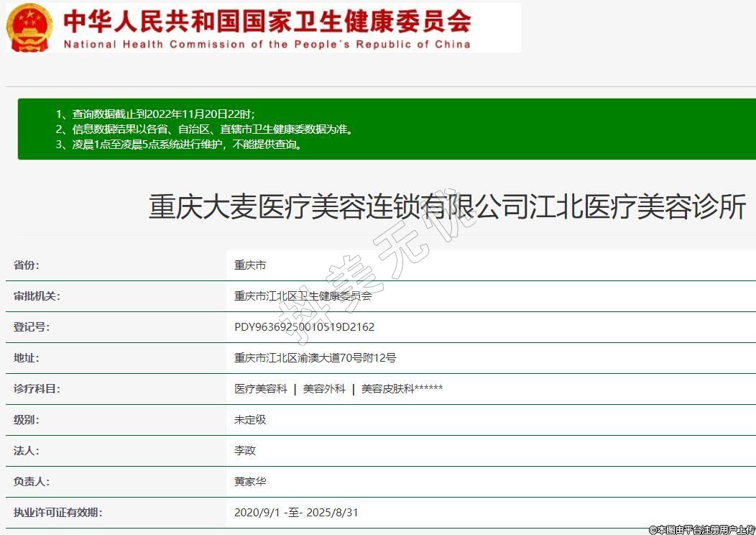Screen dimensions: 756x535
Task: Click 医疗美容科 in the departments row
Action: pos(260,389)
